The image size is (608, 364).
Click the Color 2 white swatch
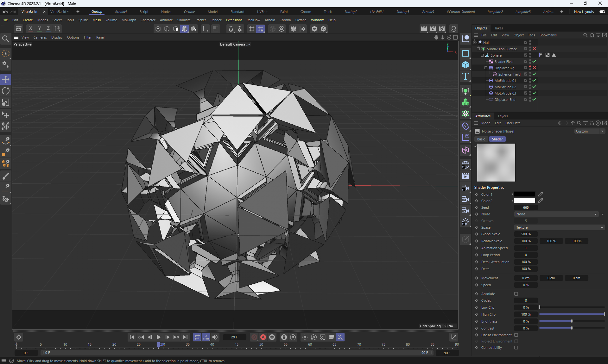point(524,201)
